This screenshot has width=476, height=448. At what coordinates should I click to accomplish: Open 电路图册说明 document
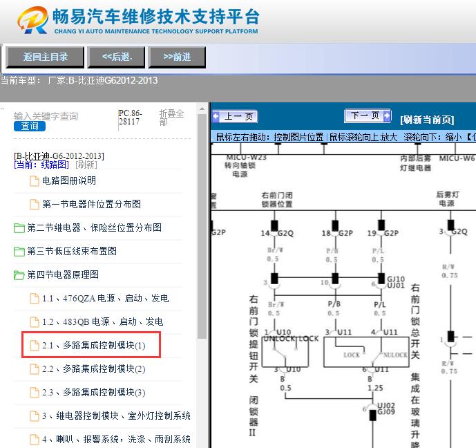click(69, 180)
